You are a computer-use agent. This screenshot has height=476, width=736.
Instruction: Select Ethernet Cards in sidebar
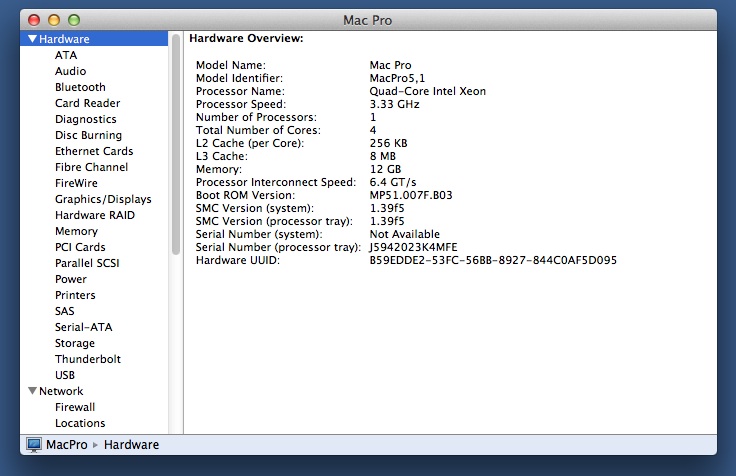(94, 151)
